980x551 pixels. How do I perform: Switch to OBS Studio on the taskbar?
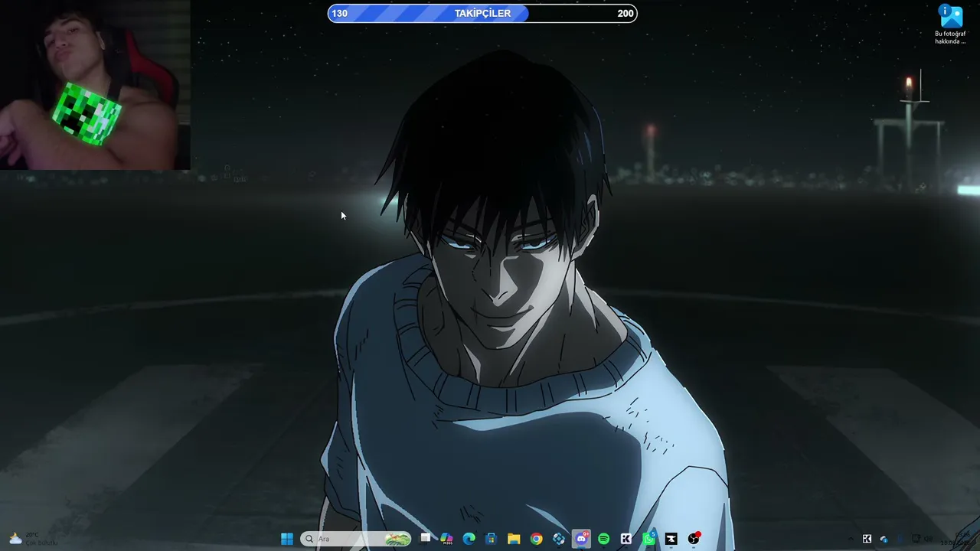click(x=694, y=539)
